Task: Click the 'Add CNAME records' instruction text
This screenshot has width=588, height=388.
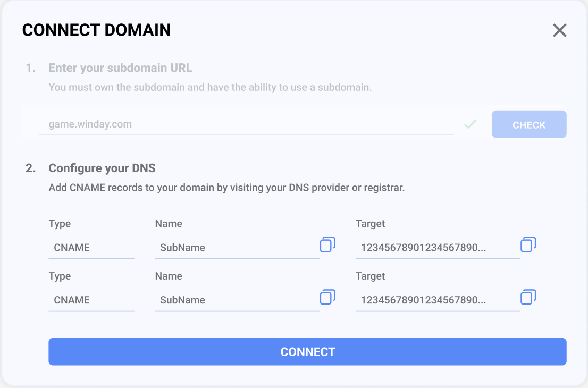Action: point(226,188)
